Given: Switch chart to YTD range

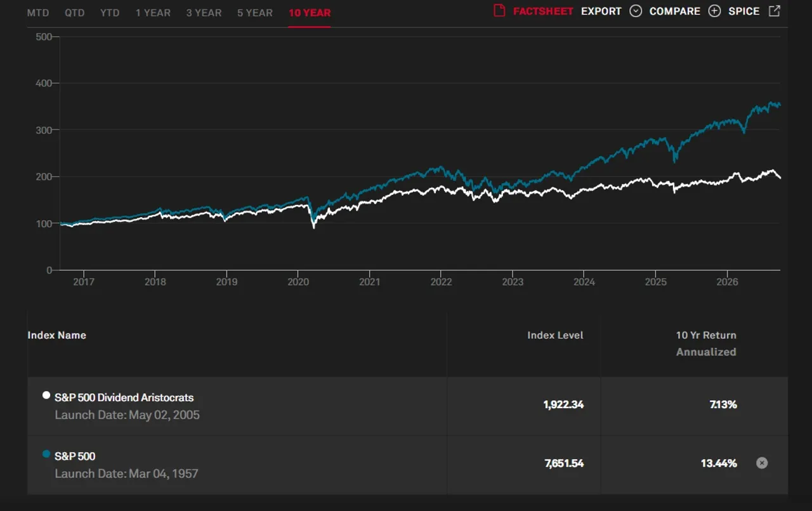Looking at the screenshot, I should (110, 13).
